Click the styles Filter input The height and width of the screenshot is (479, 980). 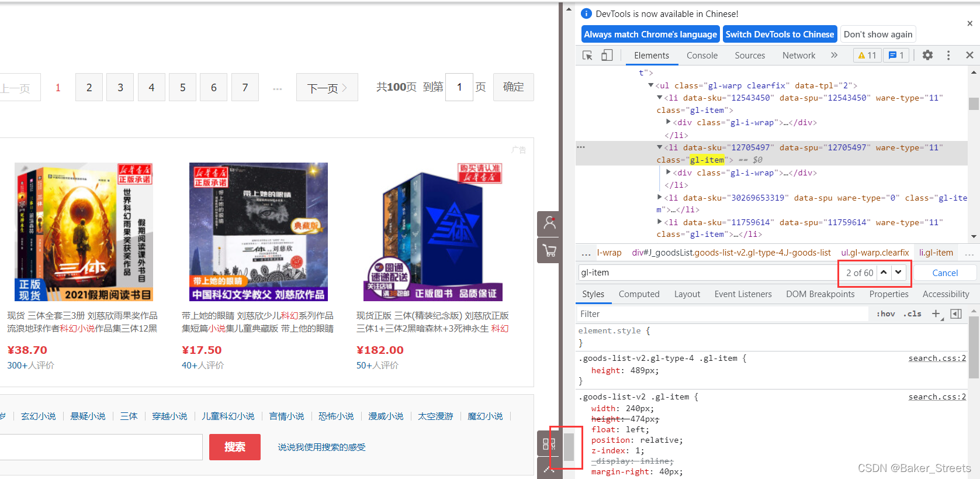point(723,314)
